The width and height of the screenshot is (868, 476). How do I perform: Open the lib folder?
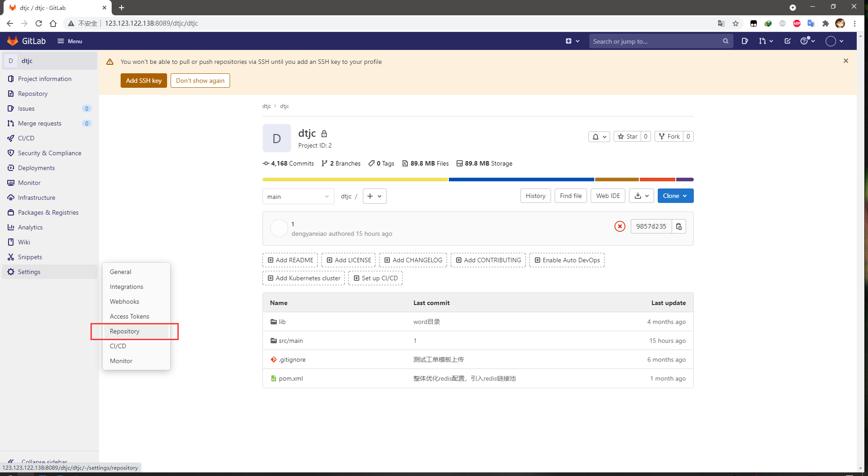click(x=282, y=322)
